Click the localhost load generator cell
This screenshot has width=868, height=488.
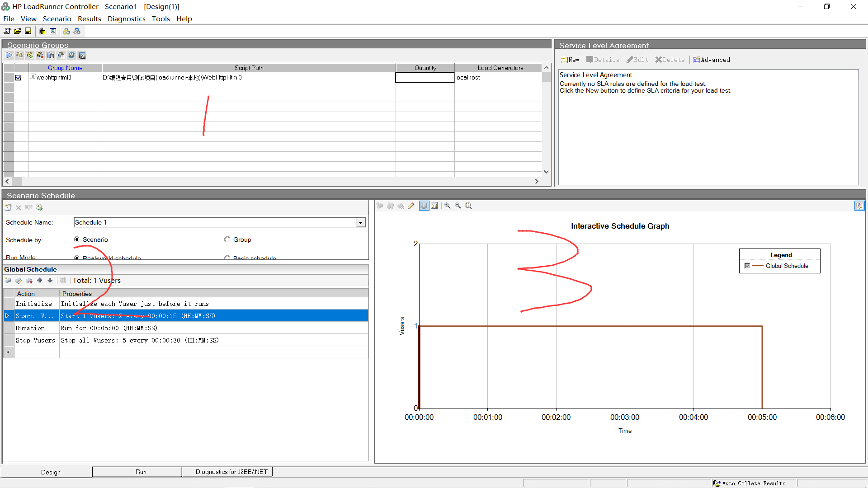point(498,77)
